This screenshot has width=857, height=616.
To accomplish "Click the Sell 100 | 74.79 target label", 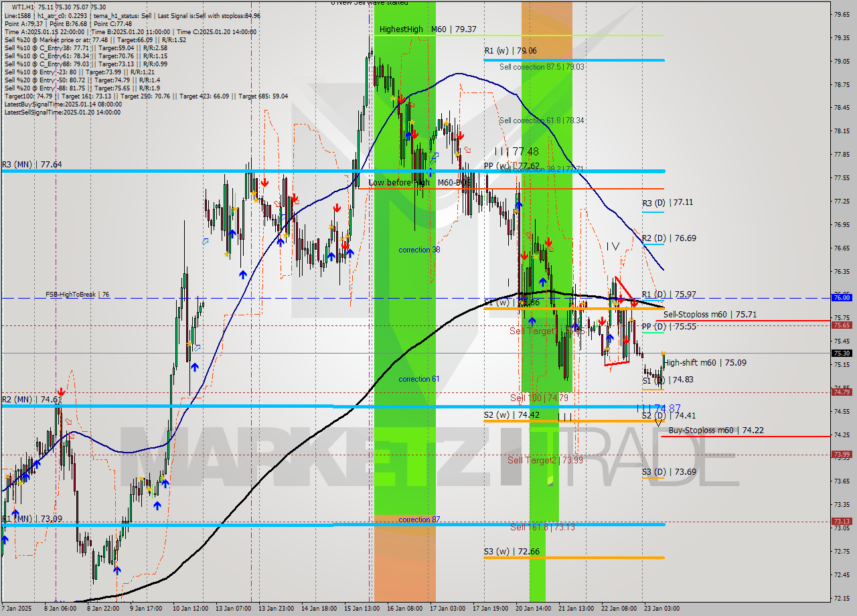I will coord(539,398).
